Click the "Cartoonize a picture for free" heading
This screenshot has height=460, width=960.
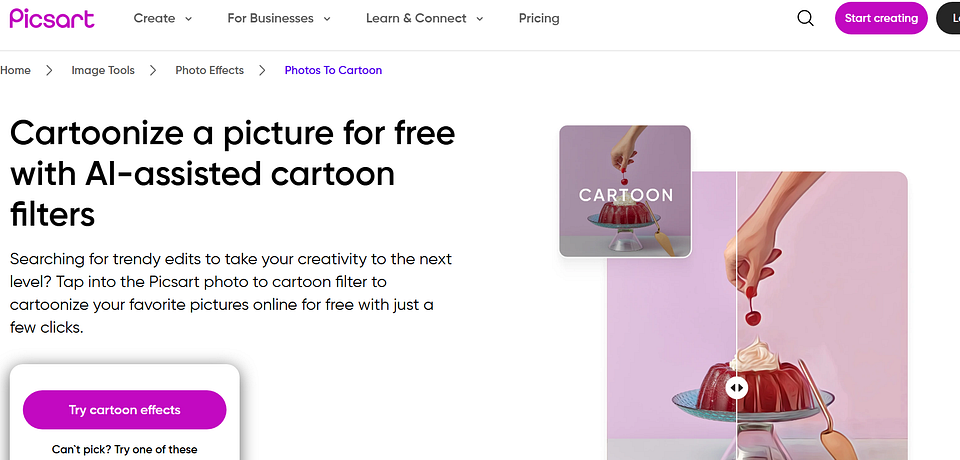[233, 174]
